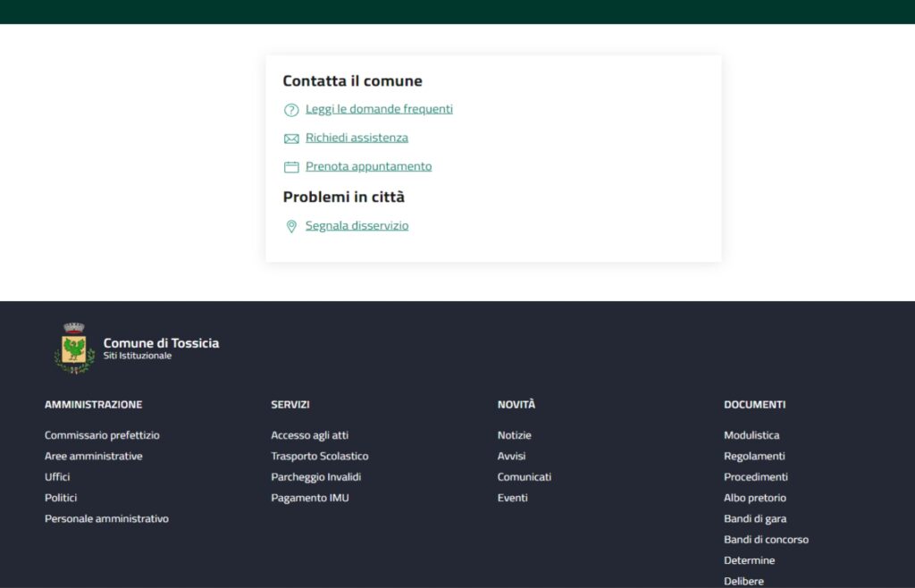Click the question mark FAQ icon

click(291, 110)
